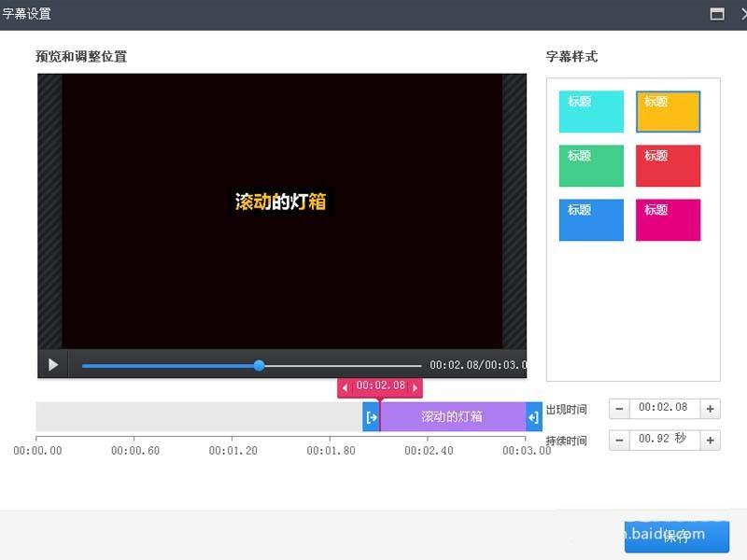Click the plus icon beside 持续时间
The height and width of the screenshot is (560, 747).
[x=711, y=440]
